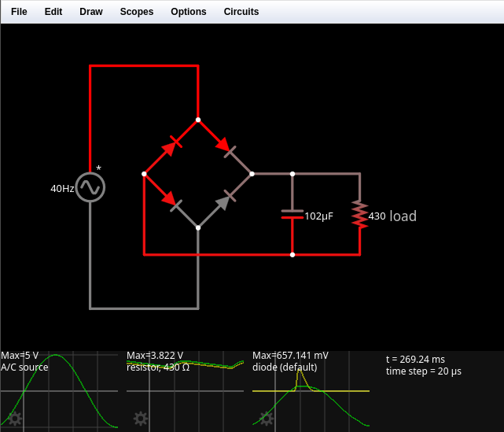The image size is (504, 432).
Task: Open the File menu
Action: (19, 12)
